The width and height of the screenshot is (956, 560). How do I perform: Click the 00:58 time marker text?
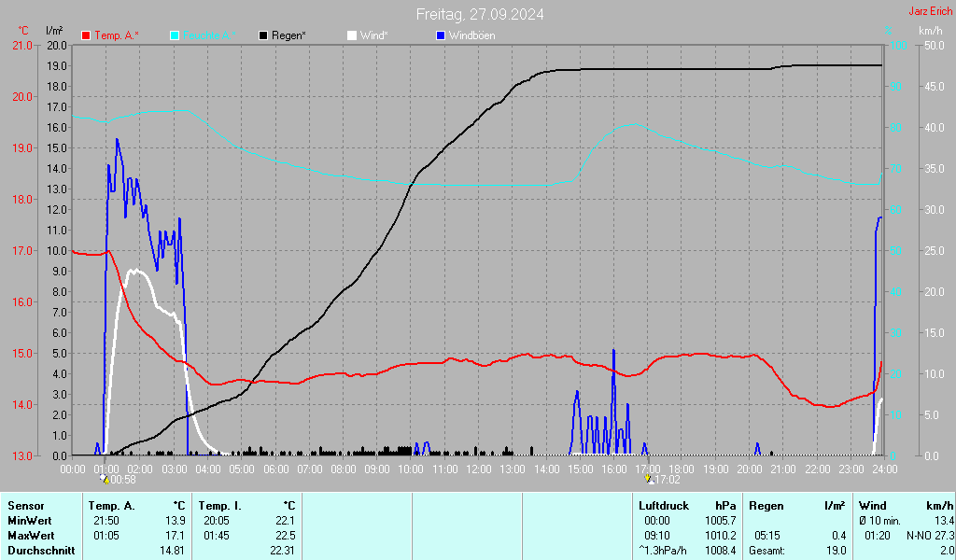point(123,480)
